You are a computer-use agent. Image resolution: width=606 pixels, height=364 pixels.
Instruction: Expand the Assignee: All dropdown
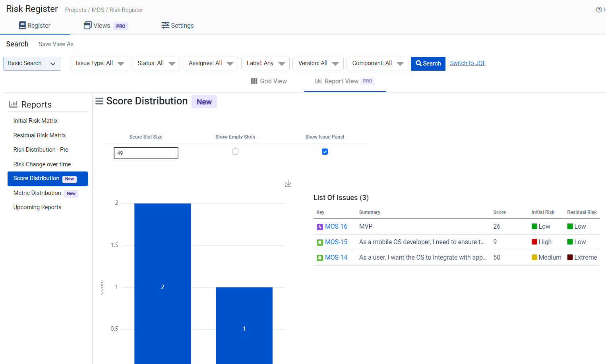[x=210, y=64]
